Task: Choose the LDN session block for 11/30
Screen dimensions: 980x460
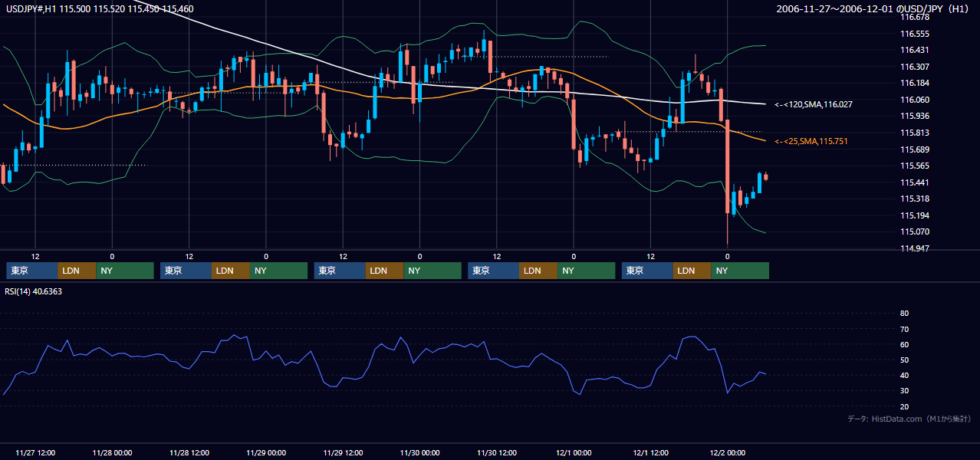Action: (x=538, y=271)
